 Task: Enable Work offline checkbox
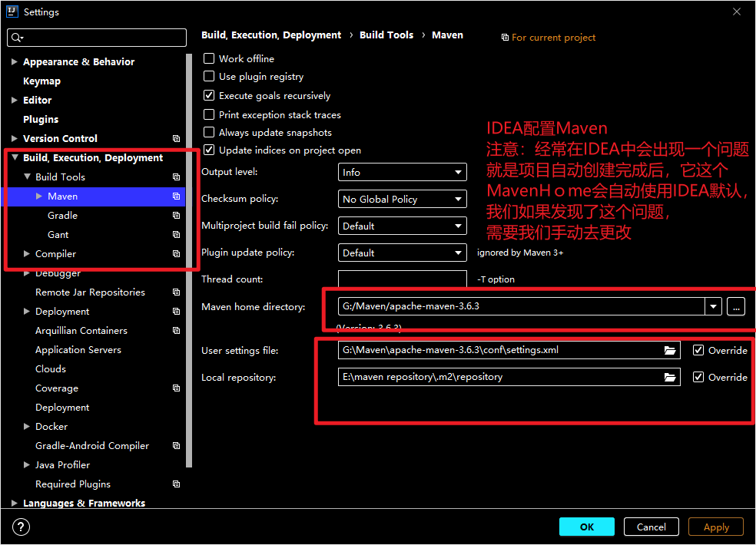[209, 58]
